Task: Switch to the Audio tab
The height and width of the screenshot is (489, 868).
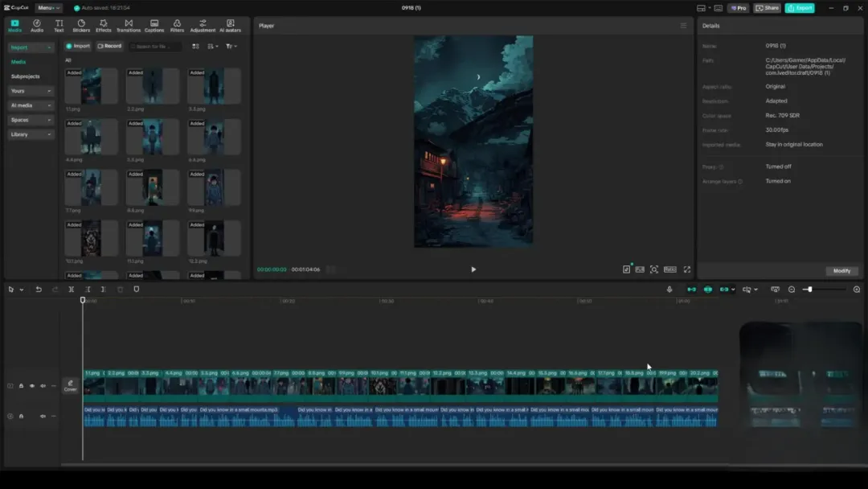Action: pyautogui.click(x=37, y=26)
